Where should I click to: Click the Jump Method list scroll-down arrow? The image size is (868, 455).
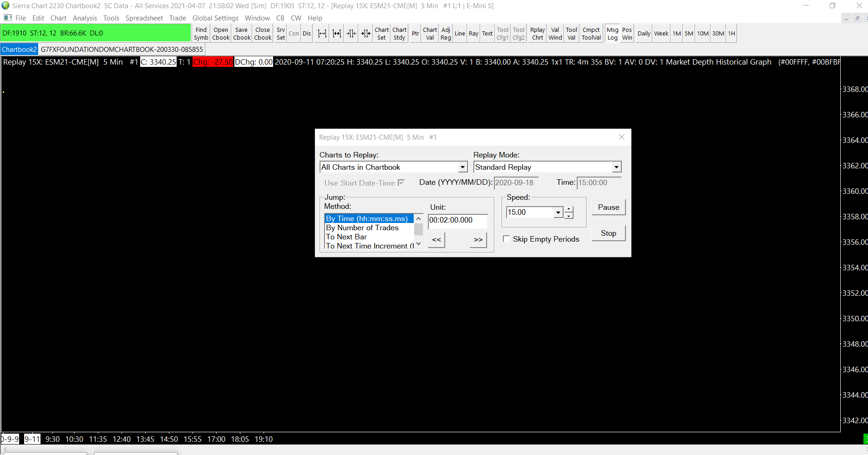[419, 244]
